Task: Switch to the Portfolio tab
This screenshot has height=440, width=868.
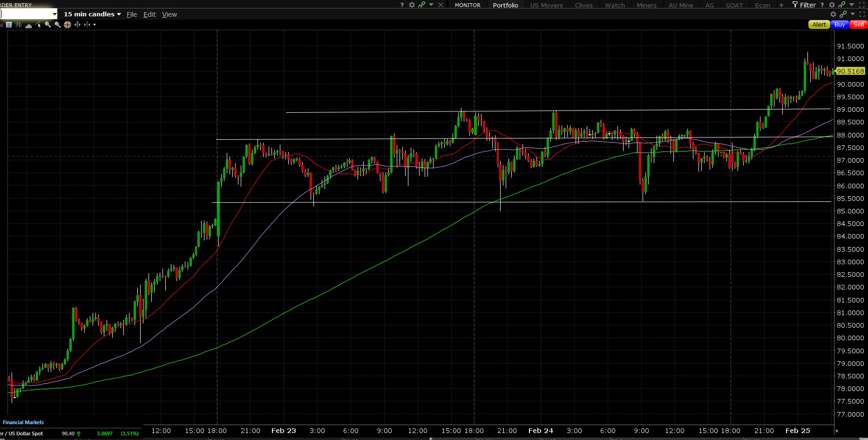Action: tap(506, 5)
